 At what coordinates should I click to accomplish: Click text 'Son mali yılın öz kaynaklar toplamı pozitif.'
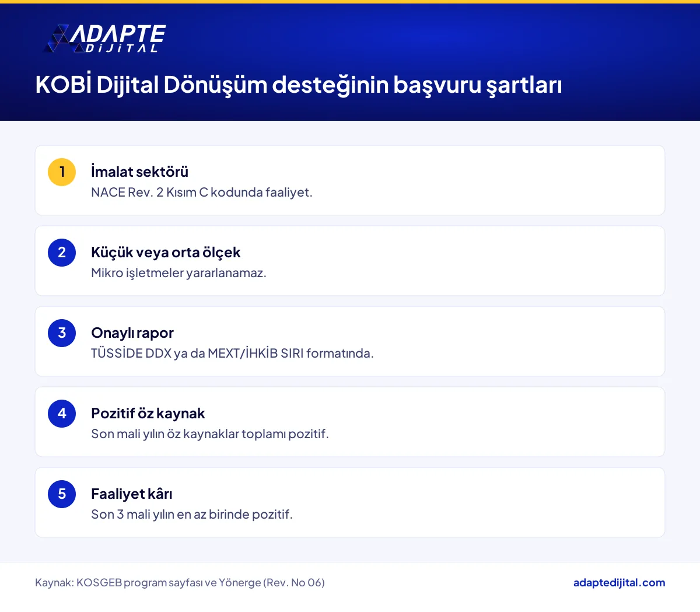(x=210, y=434)
